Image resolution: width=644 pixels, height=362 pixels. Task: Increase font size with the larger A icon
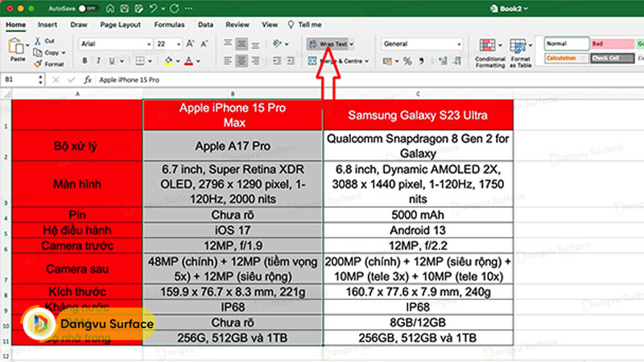(190, 43)
